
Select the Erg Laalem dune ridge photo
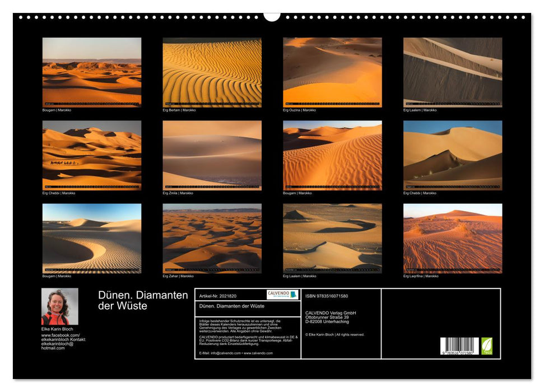(x=451, y=72)
